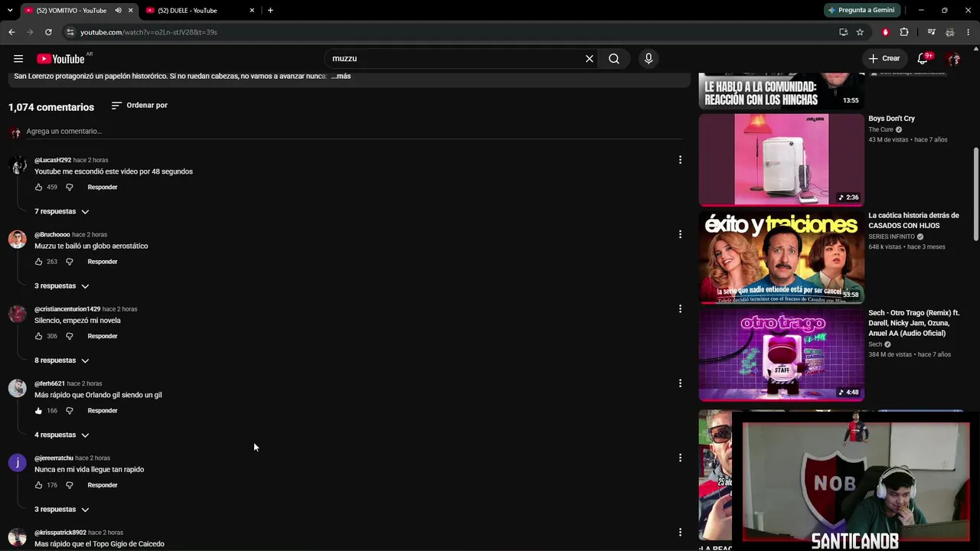Image resolution: width=980 pixels, height=551 pixels.
Task: Open the 'Ordenar por' sort menu
Action: point(139,106)
